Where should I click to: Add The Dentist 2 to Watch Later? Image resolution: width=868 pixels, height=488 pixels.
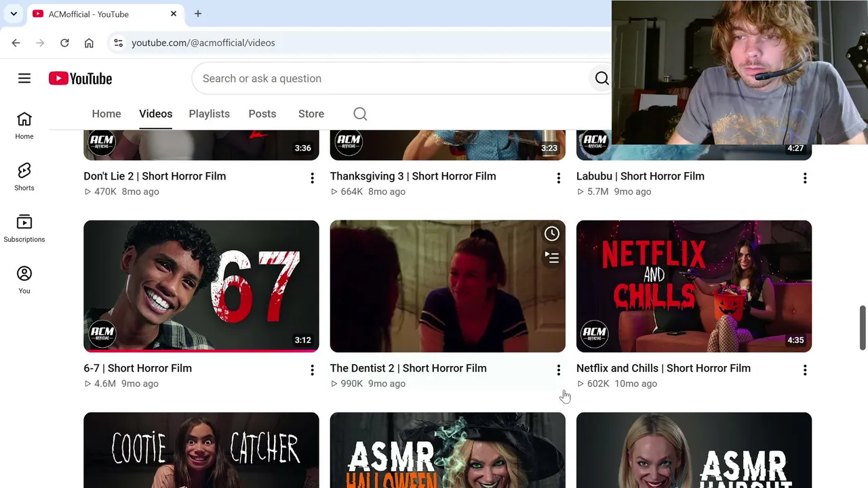(x=552, y=234)
